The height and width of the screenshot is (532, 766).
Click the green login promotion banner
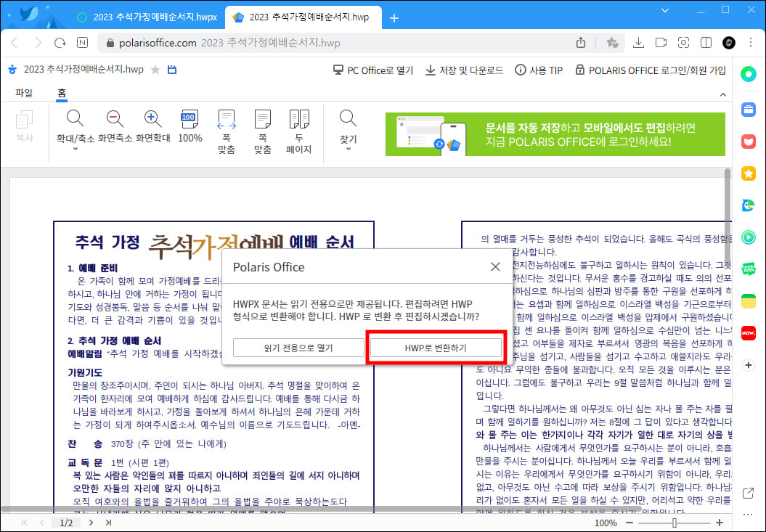pyautogui.click(x=555, y=134)
